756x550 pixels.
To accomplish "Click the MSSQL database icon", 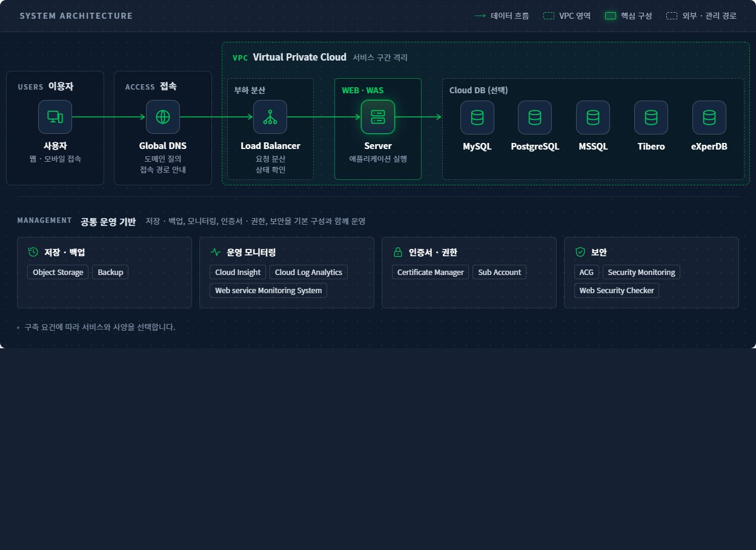I will [593, 118].
